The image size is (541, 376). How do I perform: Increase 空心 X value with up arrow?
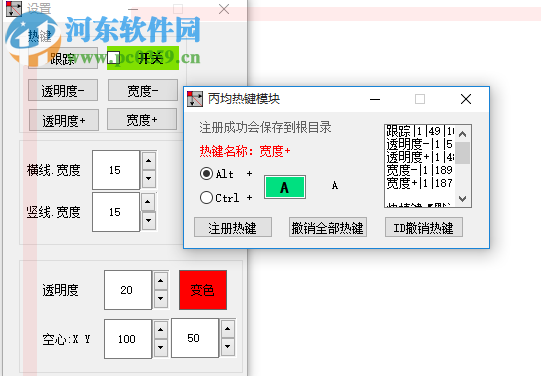coord(160,329)
